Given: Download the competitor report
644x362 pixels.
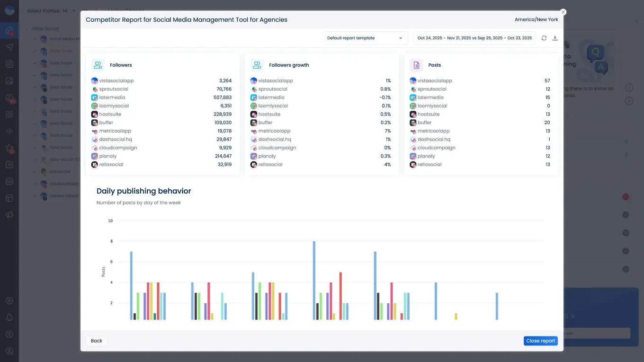Looking at the screenshot, I should tap(555, 38).
